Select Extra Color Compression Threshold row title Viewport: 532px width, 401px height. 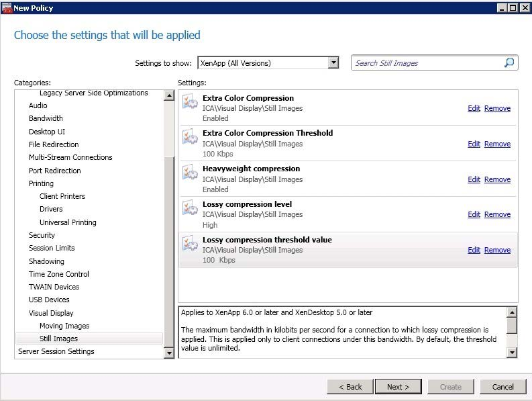tap(268, 133)
